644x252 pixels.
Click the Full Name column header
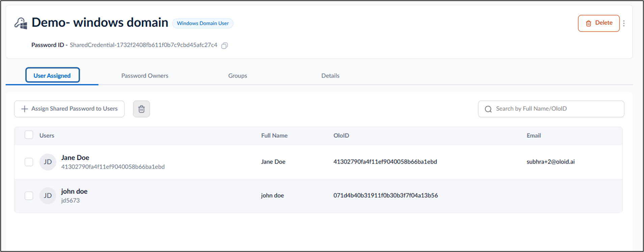[274, 136]
